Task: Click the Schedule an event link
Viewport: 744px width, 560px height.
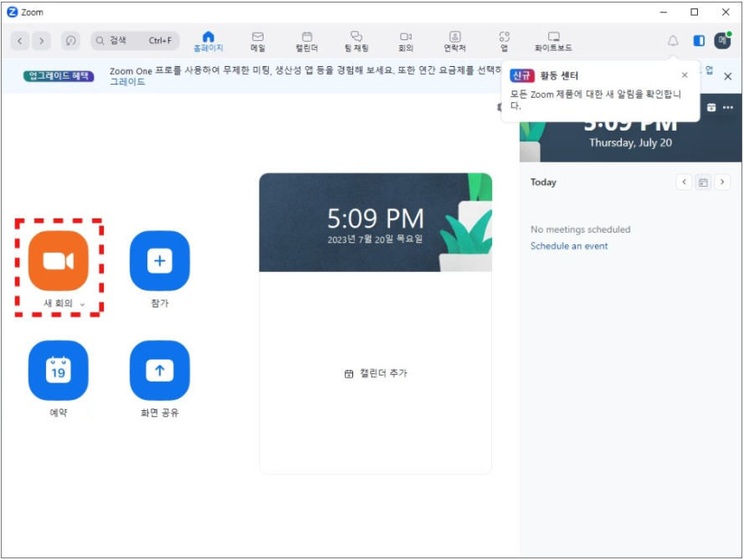Action: point(569,246)
